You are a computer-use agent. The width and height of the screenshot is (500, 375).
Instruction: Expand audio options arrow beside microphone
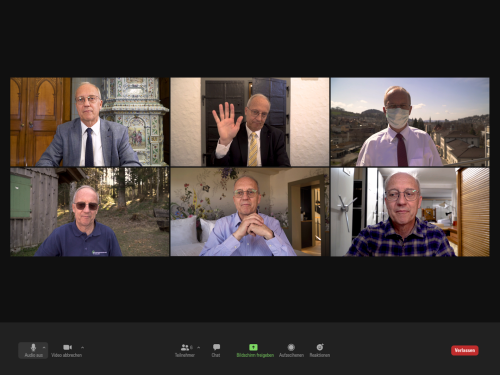(x=44, y=347)
